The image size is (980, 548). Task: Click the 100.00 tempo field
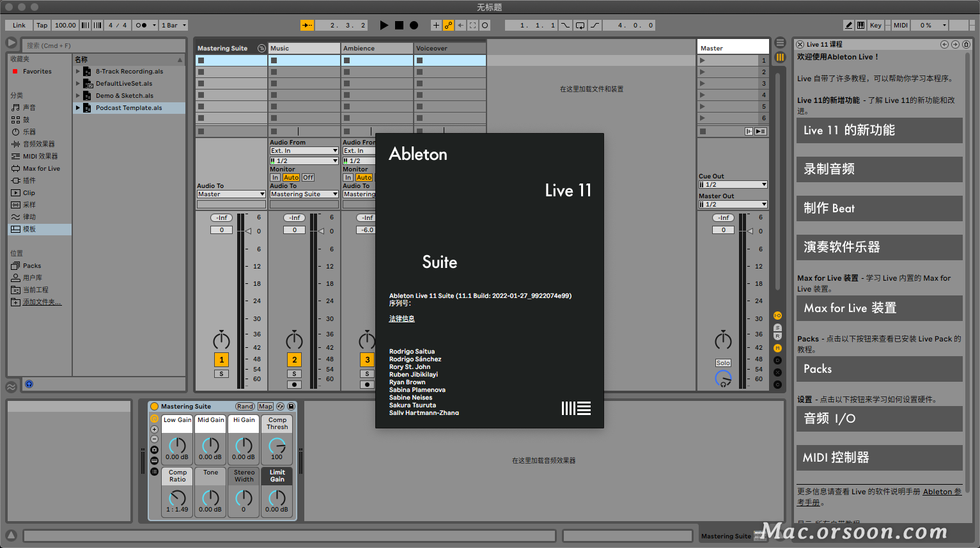(65, 25)
